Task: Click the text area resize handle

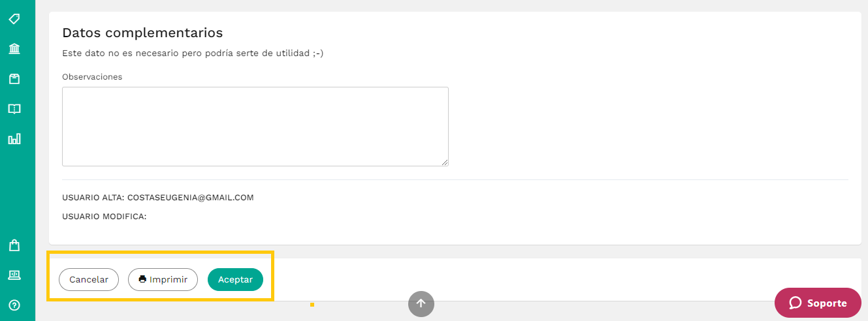Action: [x=445, y=162]
